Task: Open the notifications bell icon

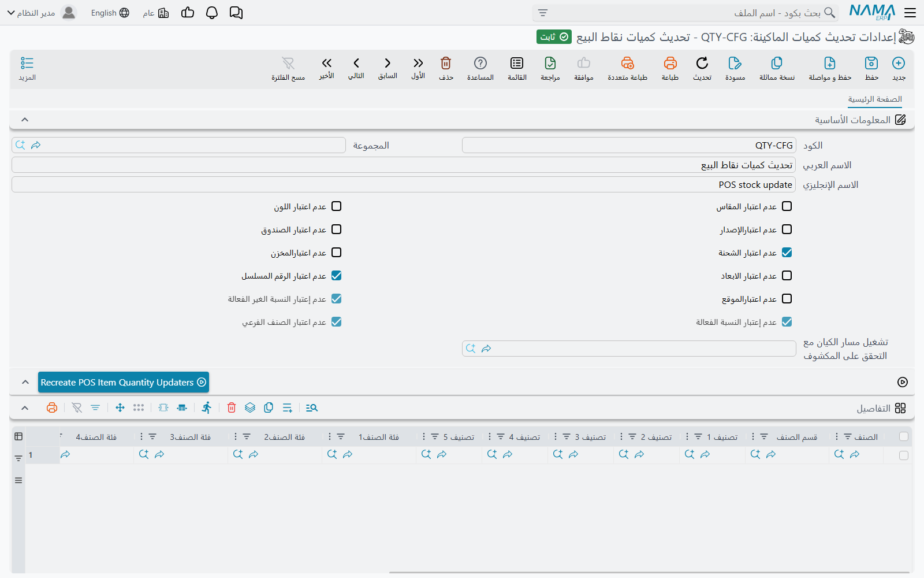Action: click(x=212, y=13)
